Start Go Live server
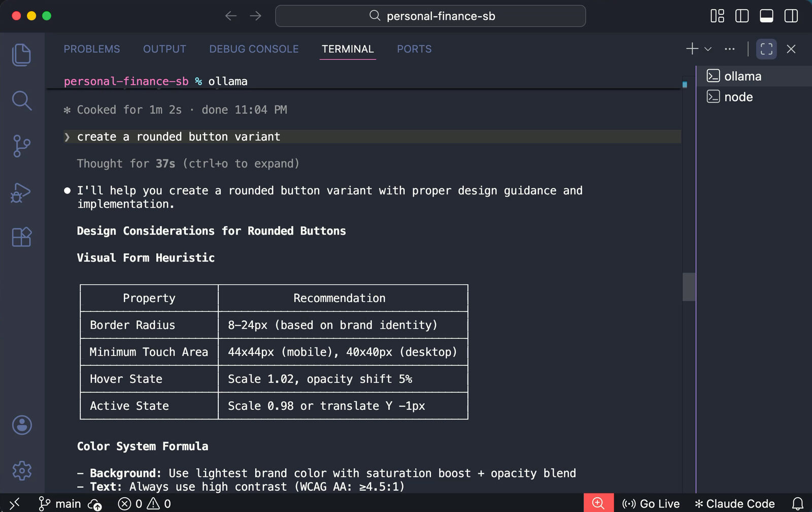 pyautogui.click(x=651, y=503)
